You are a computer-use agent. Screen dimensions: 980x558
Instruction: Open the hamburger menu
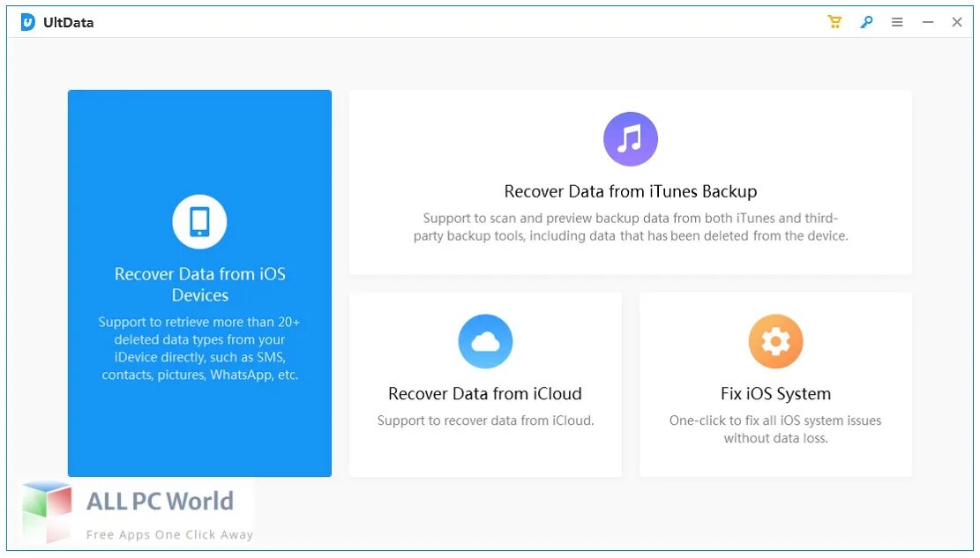coord(897,22)
